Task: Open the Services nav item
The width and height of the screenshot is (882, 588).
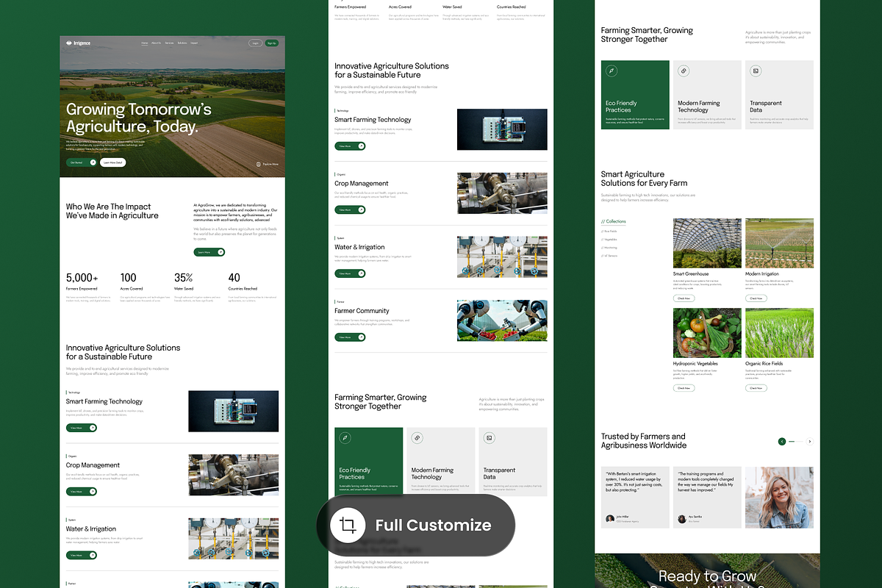Action: (169, 43)
